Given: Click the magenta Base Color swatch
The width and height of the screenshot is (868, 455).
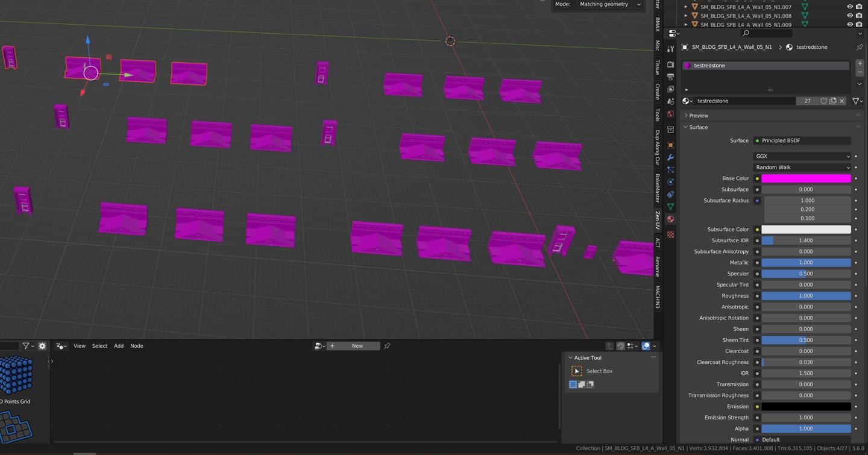Looking at the screenshot, I should click(x=806, y=178).
